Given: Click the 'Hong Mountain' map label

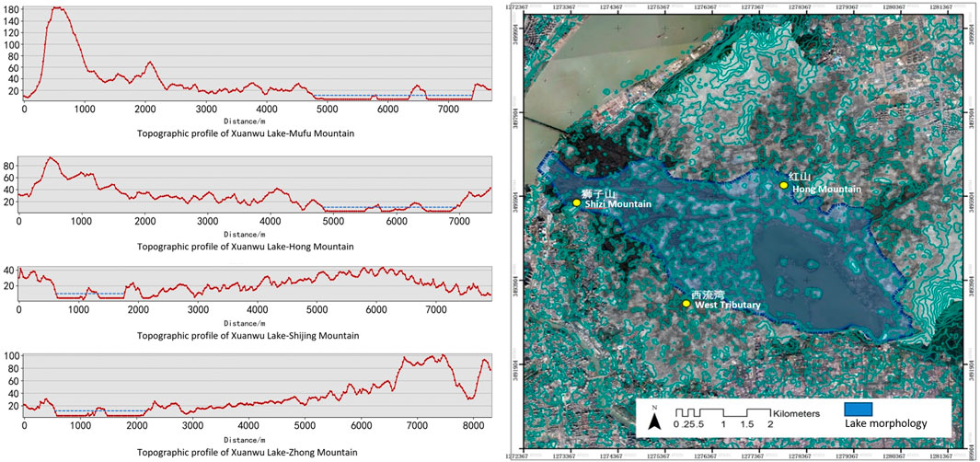Looking at the screenshot, I should [827, 189].
